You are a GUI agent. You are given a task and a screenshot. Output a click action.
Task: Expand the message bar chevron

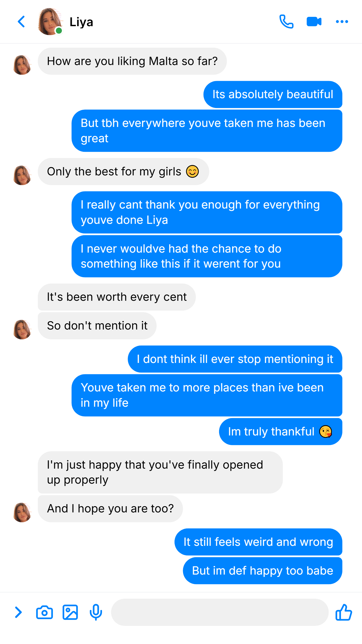tap(18, 612)
